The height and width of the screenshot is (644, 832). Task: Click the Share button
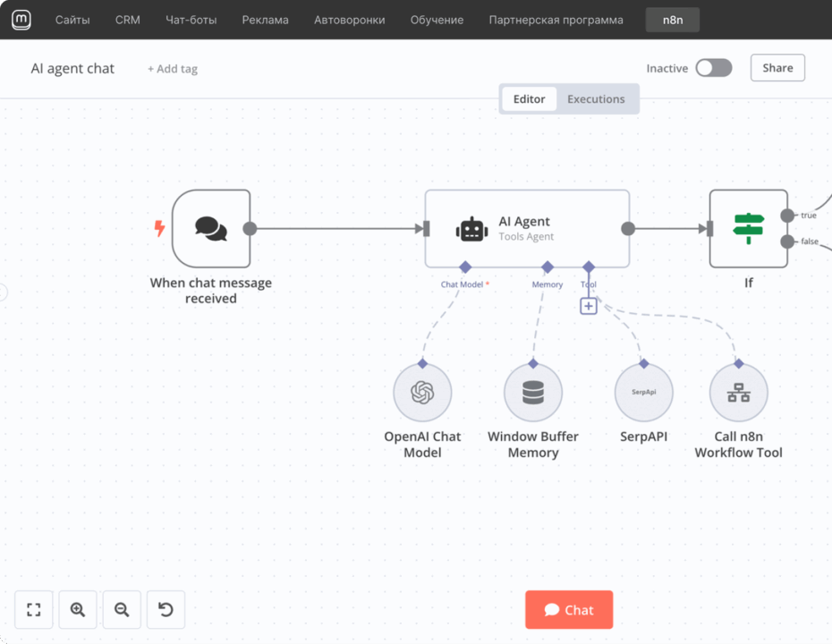(777, 68)
